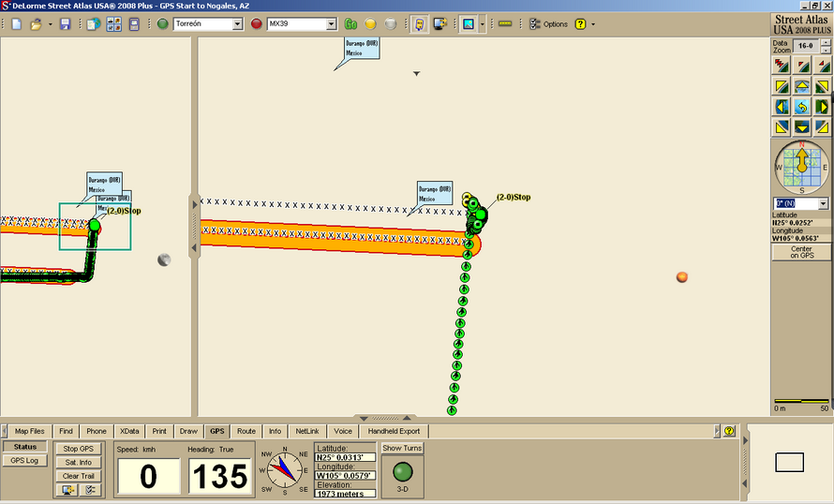Click the tab-area help question mark icon
This screenshot has width=834, height=504.
(729, 431)
